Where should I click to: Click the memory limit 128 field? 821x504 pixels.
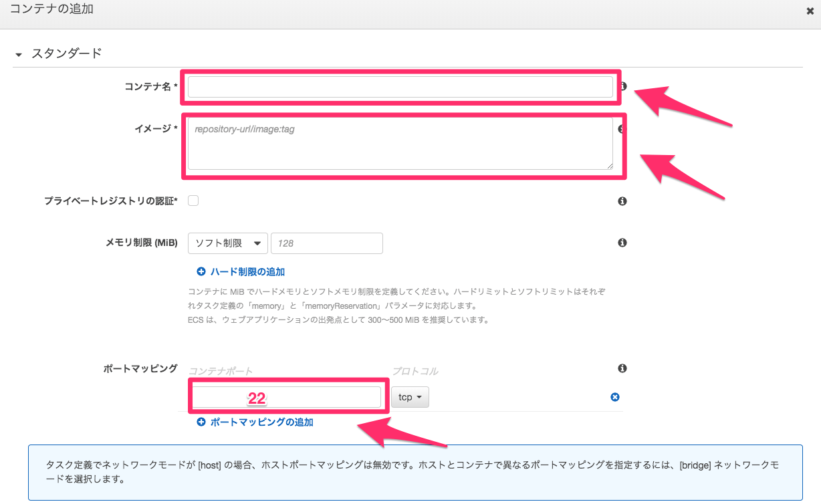(326, 243)
